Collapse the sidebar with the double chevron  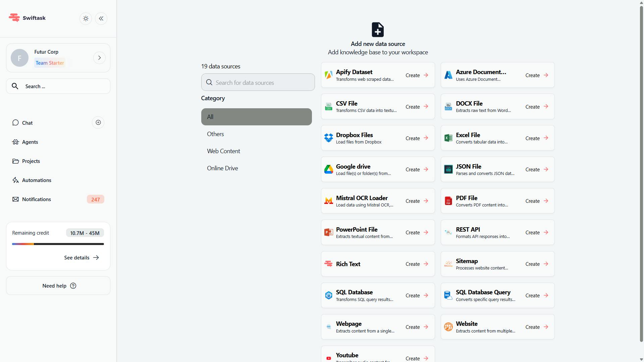coord(101,18)
